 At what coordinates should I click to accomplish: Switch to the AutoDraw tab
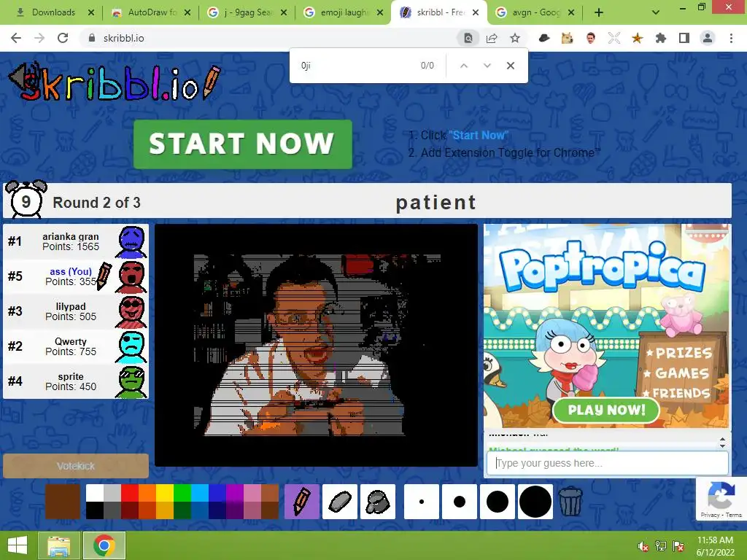pos(151,12)
